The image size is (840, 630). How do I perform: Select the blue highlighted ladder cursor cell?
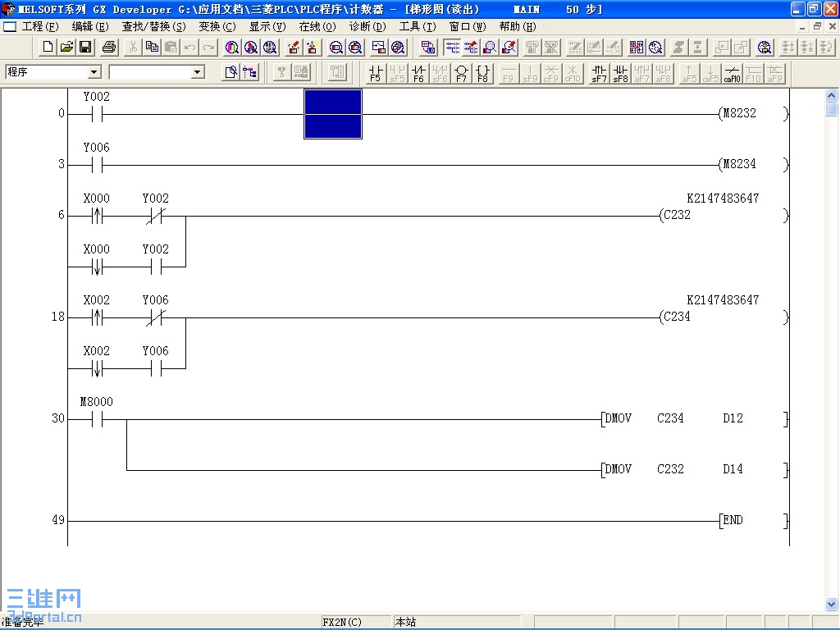[x=333, y=113]
